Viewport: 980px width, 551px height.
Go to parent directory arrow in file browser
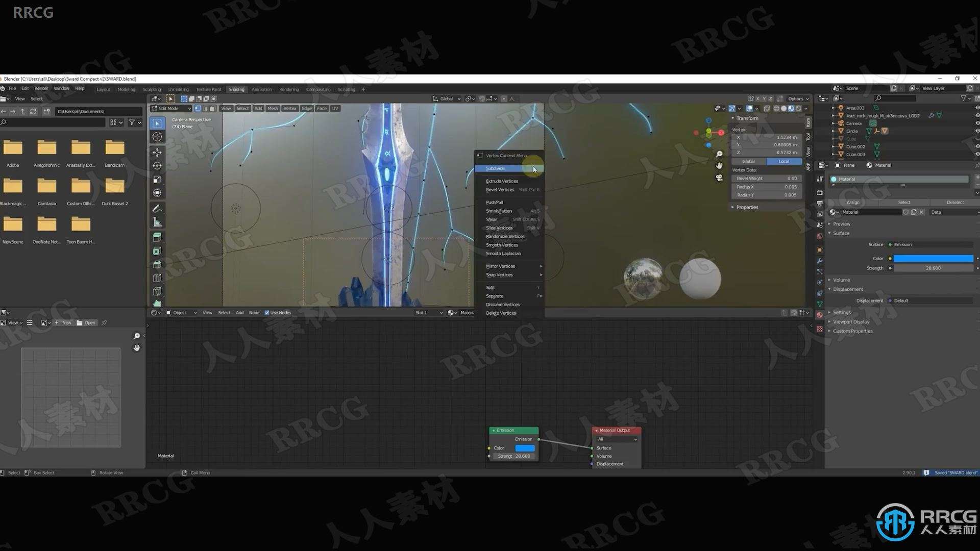[x=23, y=111]
